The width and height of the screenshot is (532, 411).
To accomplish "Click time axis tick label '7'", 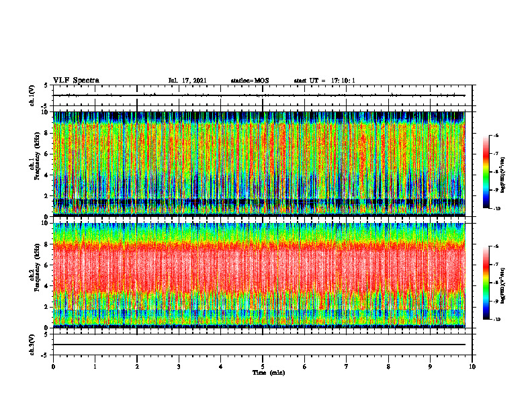I will [x=347, y=367].
